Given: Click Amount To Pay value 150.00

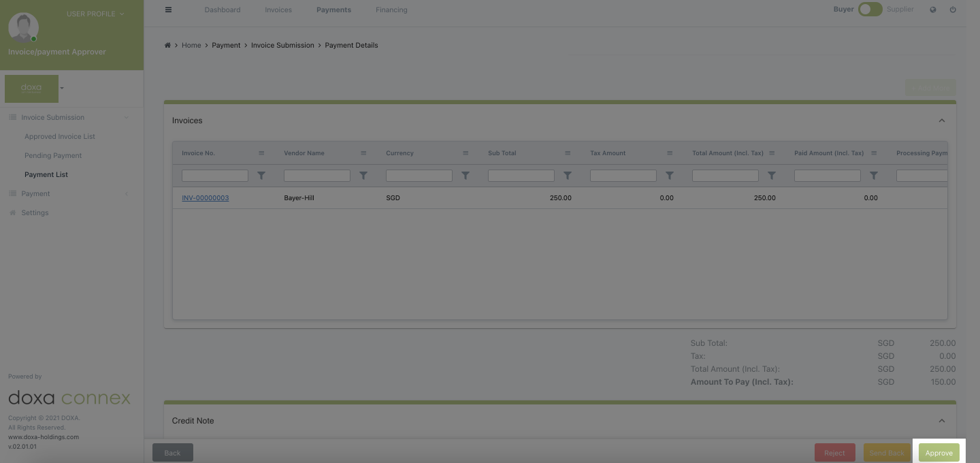Looking at the screenshot, I should (943, 382).
